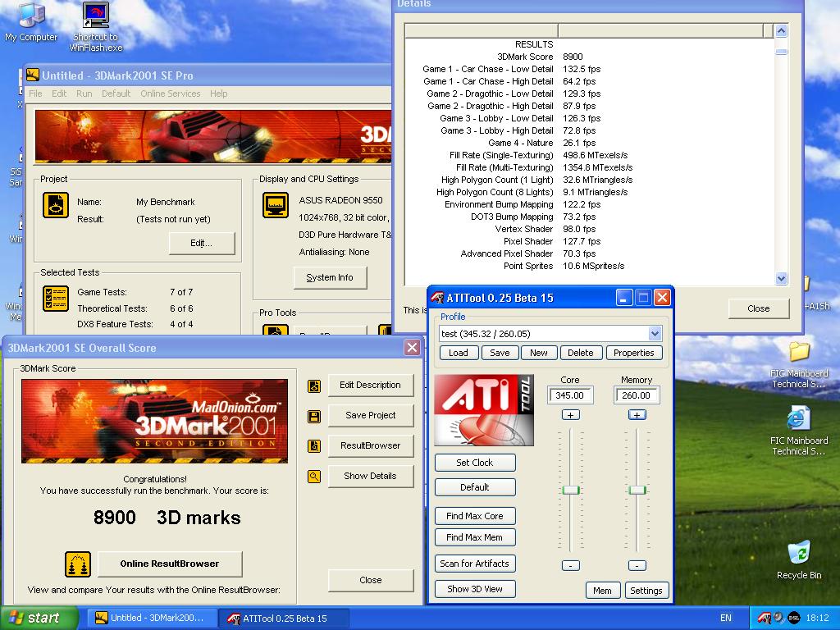Click the Memory clock value field
The image size is (840, 630).
point(637,395)
